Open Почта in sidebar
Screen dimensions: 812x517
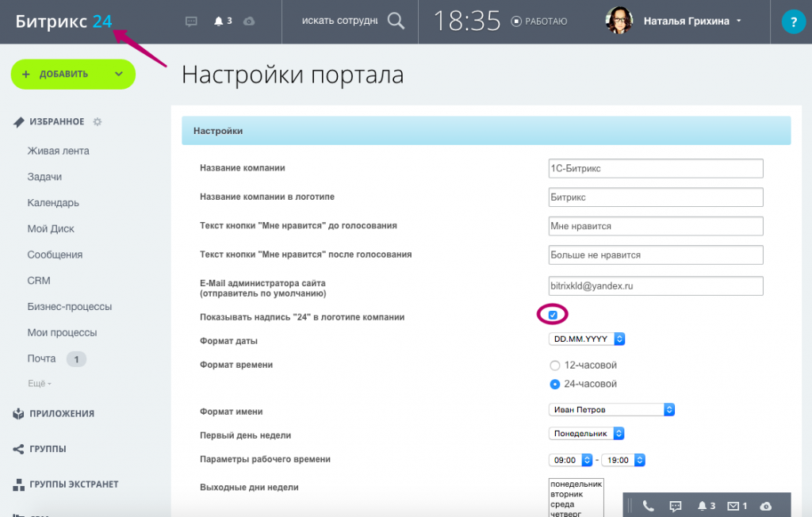(41, 358)
